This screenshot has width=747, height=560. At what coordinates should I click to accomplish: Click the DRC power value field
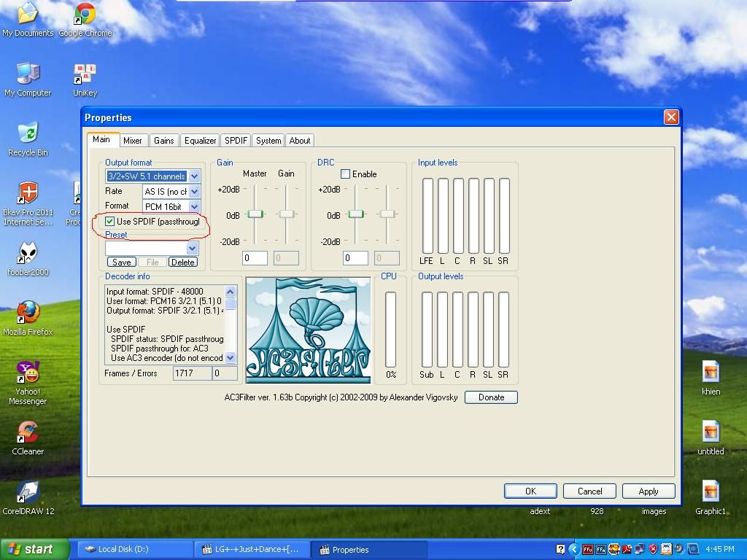point(355,258)
